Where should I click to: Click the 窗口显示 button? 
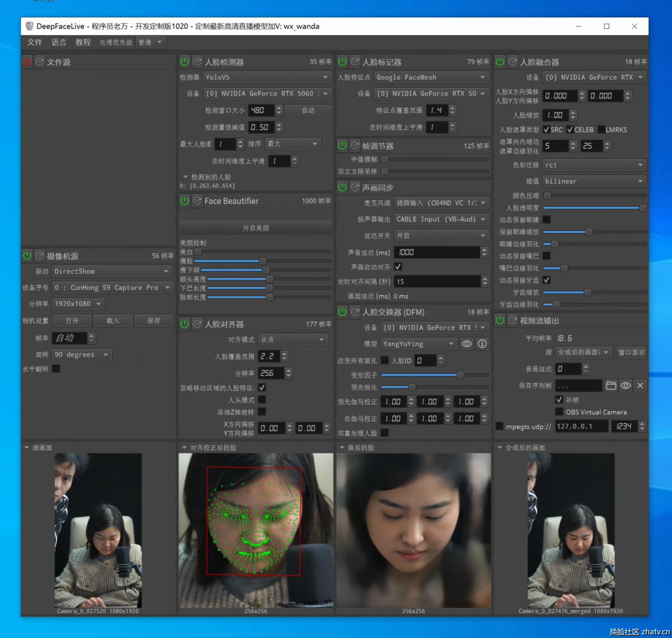click(631, 353)
